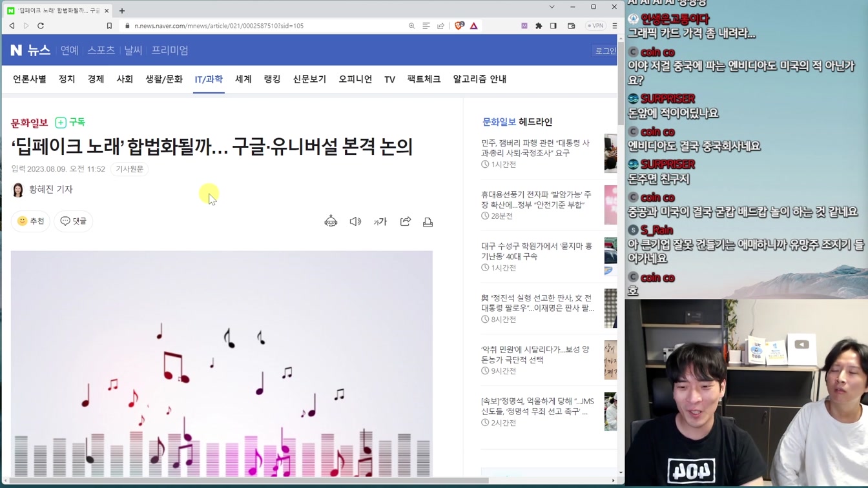Viewport: 868px width, 488px height.
Task: Select the 사회 menu tab
Action: [x=125, y=79]
